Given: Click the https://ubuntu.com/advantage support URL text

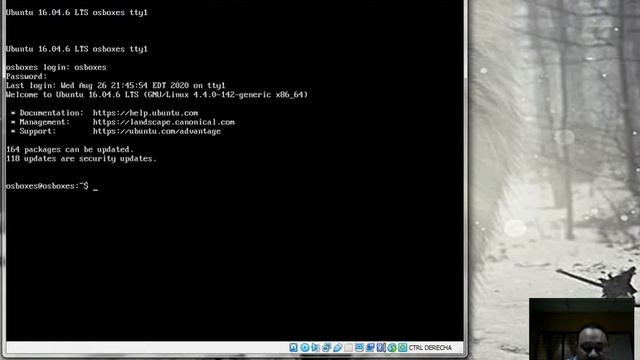Looking at the screenshot, I should pyautogui.click(x=157, y=131).
